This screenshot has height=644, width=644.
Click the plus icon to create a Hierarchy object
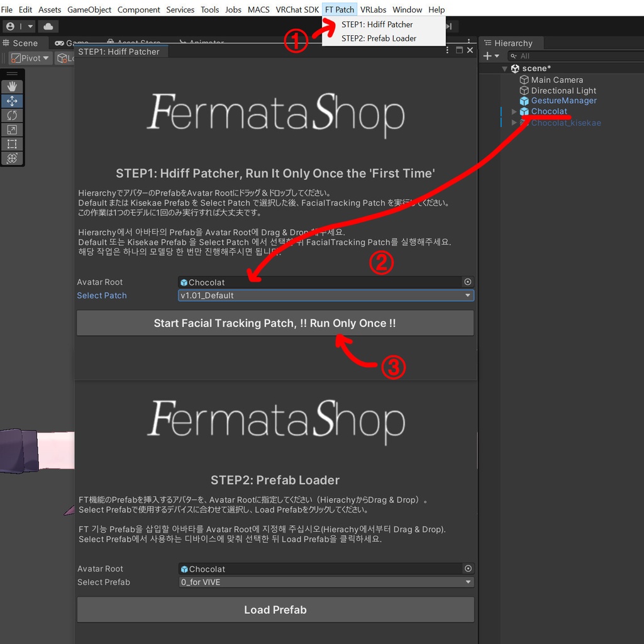[489, 55]
